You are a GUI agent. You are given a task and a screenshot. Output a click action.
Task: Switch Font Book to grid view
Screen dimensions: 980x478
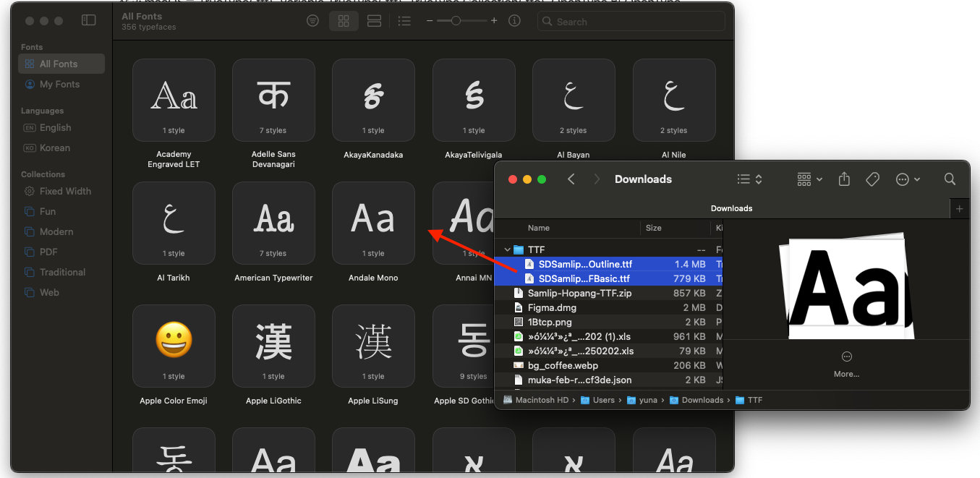pos(344,21)
